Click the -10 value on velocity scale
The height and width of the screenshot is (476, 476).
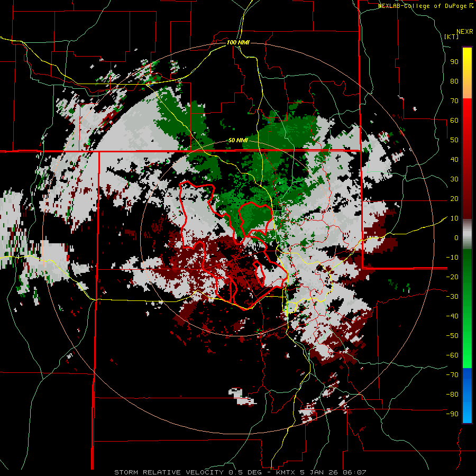pyautogui.click(x=452, y=258)
